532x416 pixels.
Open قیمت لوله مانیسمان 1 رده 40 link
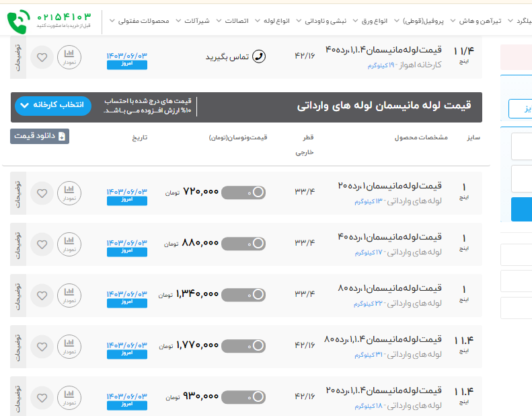[389, 237]
